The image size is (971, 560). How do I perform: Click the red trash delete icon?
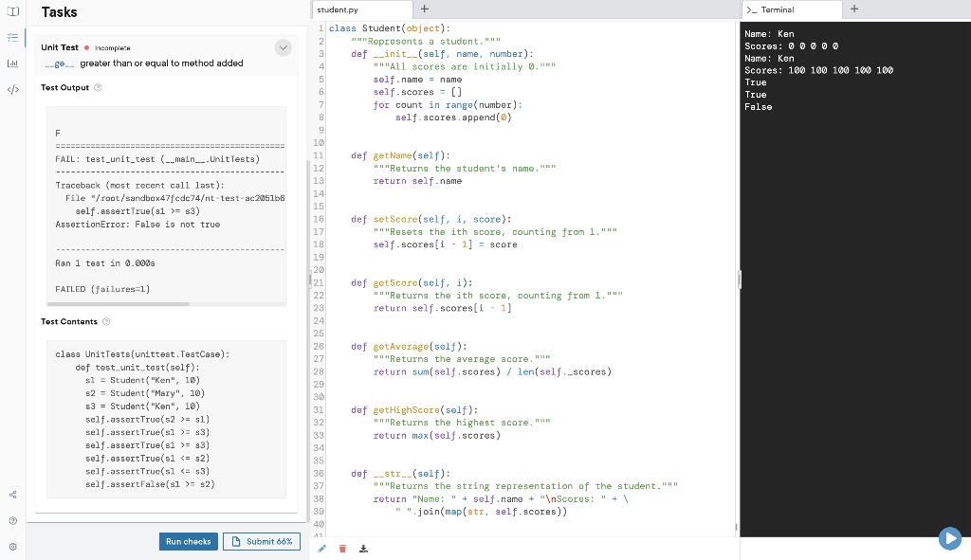(342, 549)
